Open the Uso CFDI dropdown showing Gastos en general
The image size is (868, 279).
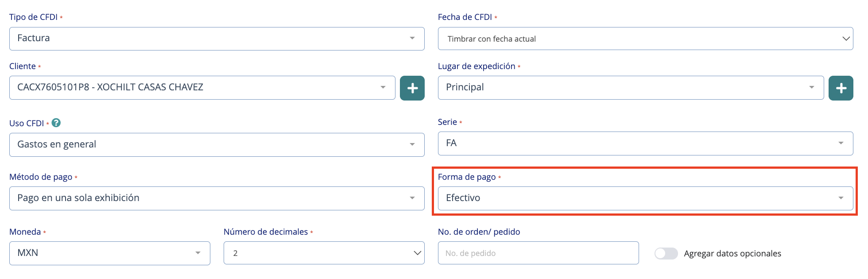point(217,144)
